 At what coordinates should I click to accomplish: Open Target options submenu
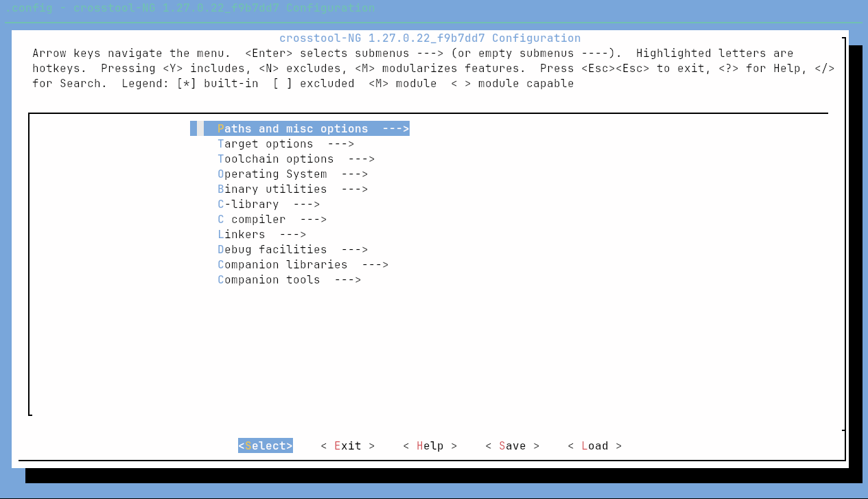(285, 143)
